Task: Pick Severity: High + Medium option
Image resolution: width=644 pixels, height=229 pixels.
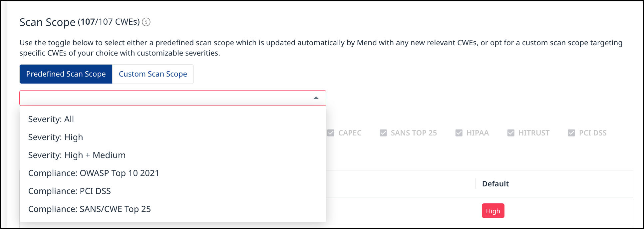Action: [x=77, y=155]
